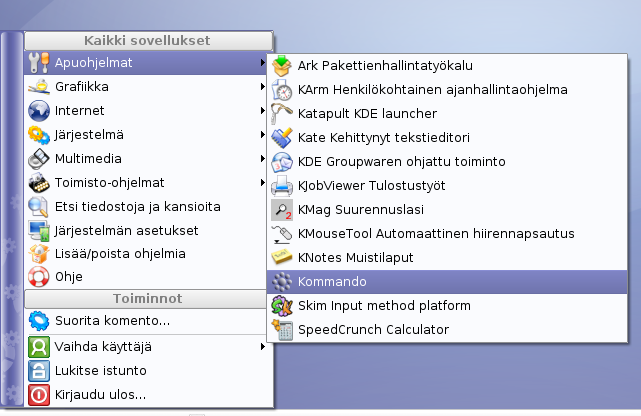Click the Katapult slingshot icon
This screenshot has width=641, height=416.
coord(282,114)
